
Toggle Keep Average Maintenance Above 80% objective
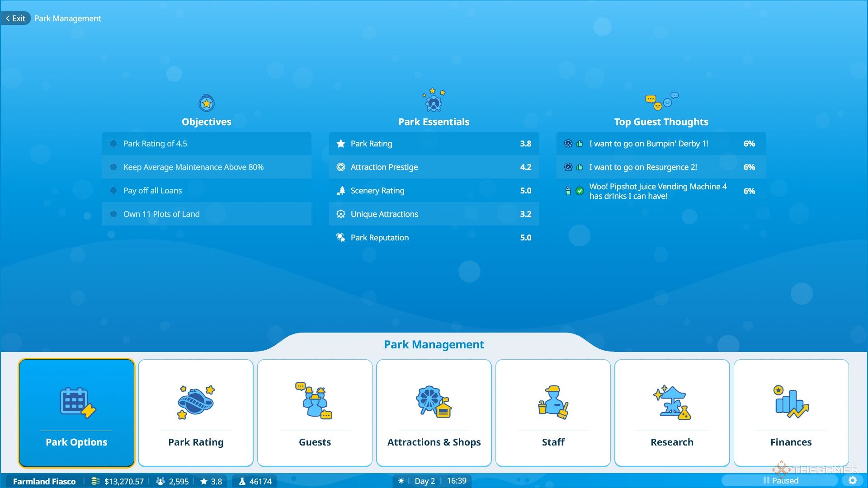click(113, 167)
